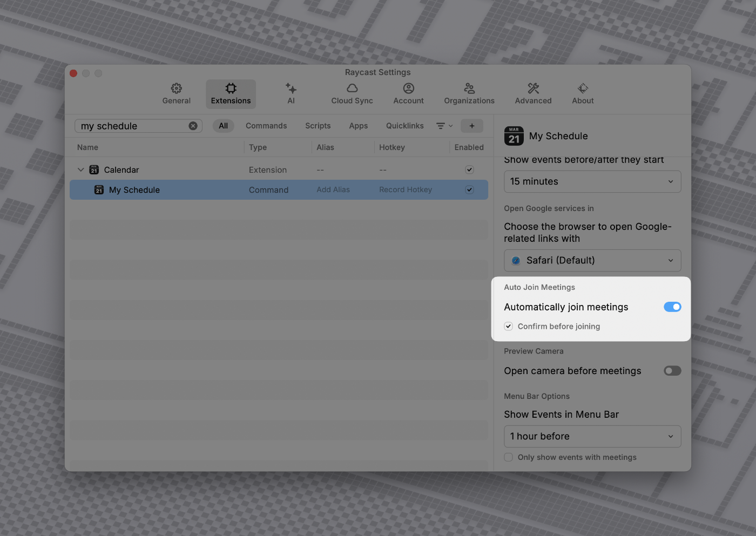This screenshot has width=756, height=536.
Task: Filter the list by Apps
Action: point(358,126)
